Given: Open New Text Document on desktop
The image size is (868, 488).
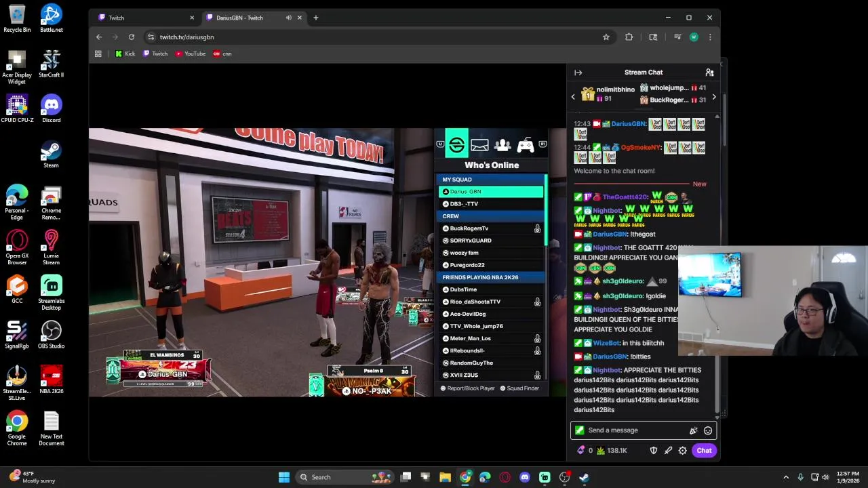Looking at the screenshot, I should click(x=51, y=428).
